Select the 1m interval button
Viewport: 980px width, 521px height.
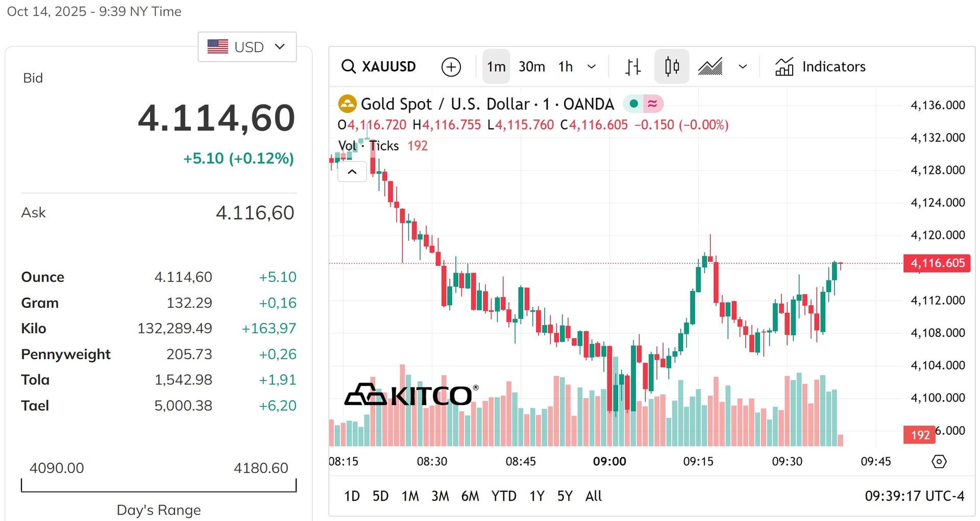496,66
